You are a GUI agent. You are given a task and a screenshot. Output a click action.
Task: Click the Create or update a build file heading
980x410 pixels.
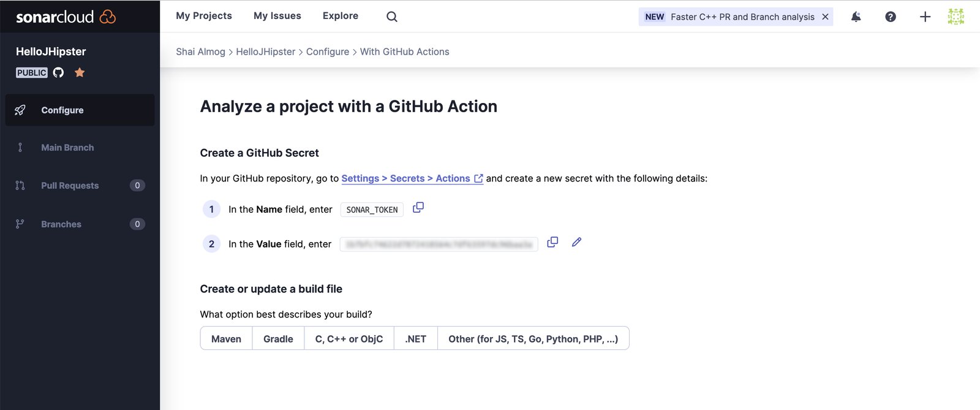click(x=271, y=289)
